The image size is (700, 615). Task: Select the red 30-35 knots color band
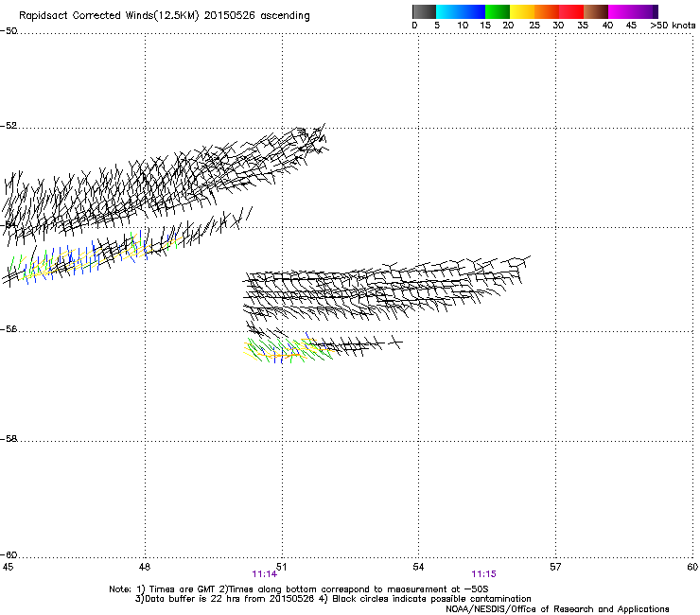571,11
